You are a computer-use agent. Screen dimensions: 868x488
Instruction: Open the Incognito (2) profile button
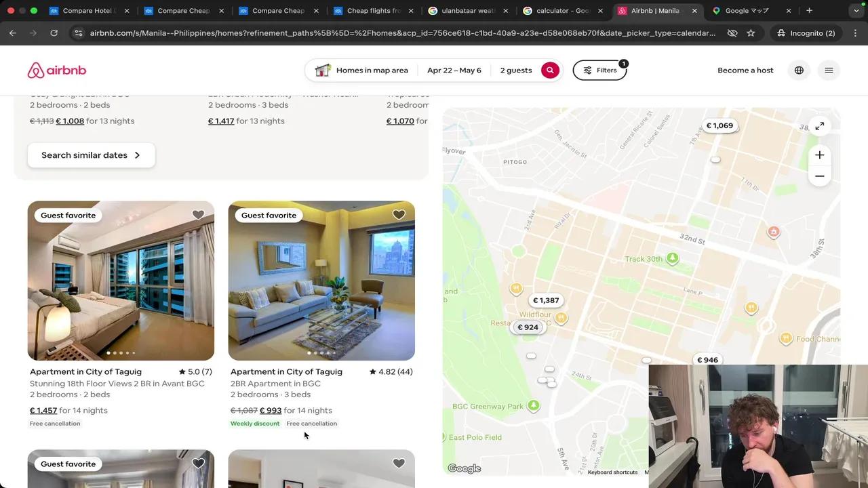806,33
